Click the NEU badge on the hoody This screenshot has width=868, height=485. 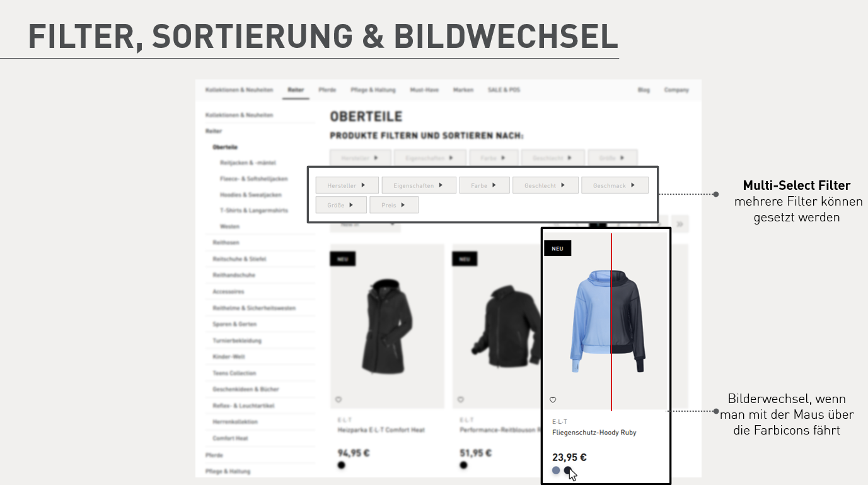[x=558, y=248]
